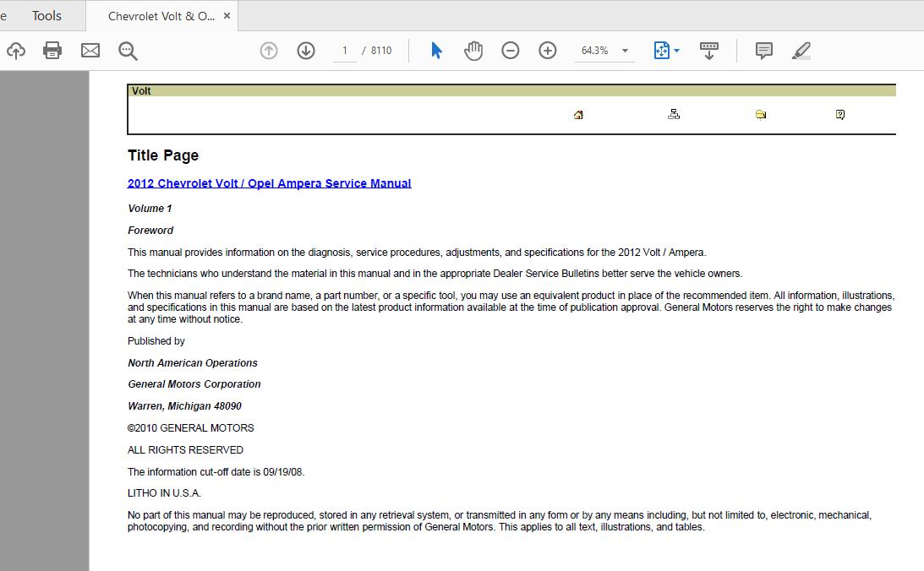The width and height of the screenshot is (924, 571).
Task: Click the 'Volt' header bar label
Action: pyautogui.click(x=141, y=90)
